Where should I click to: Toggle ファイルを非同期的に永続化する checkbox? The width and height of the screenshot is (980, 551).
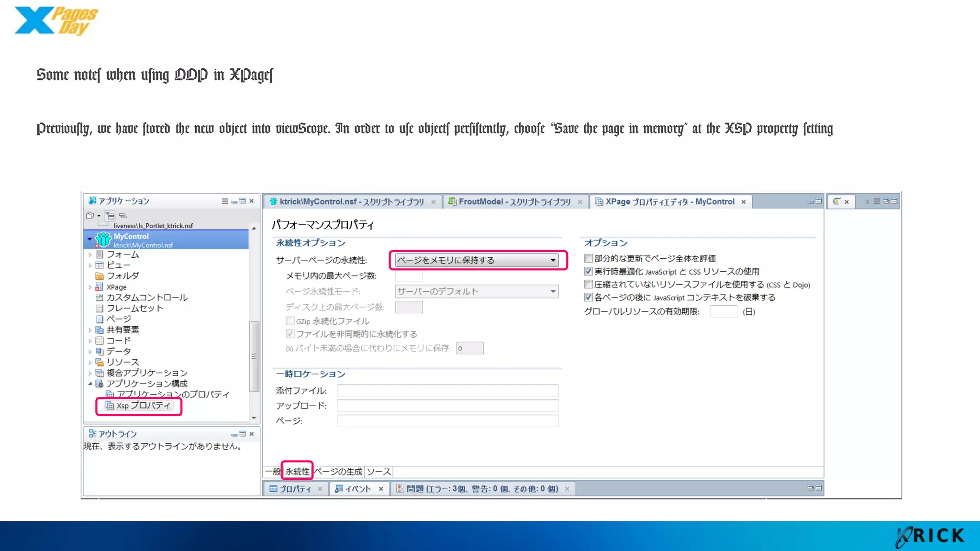[290, 334]
